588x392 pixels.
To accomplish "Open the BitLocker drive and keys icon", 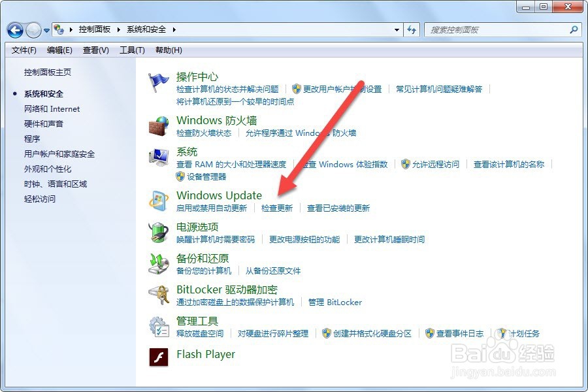I will 159,295.
